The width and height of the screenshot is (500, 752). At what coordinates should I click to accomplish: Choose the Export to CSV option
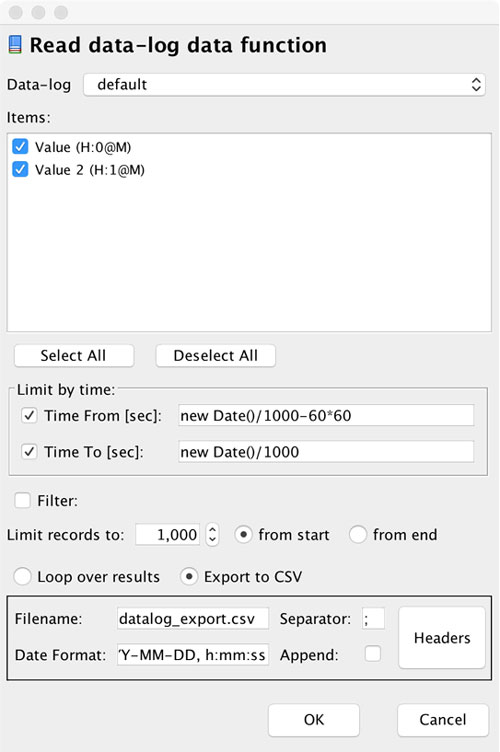pyautogui.click(x=189, y=576)
